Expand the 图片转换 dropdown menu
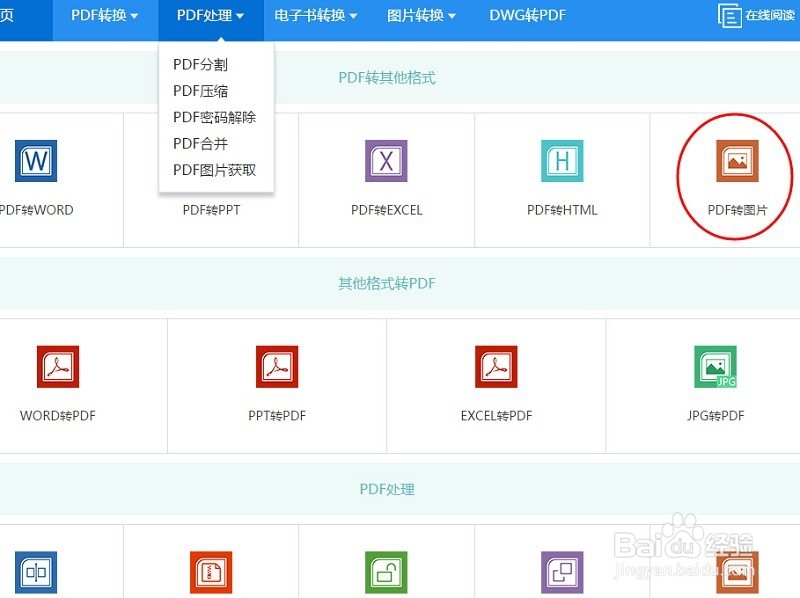 tap(421, 15)
